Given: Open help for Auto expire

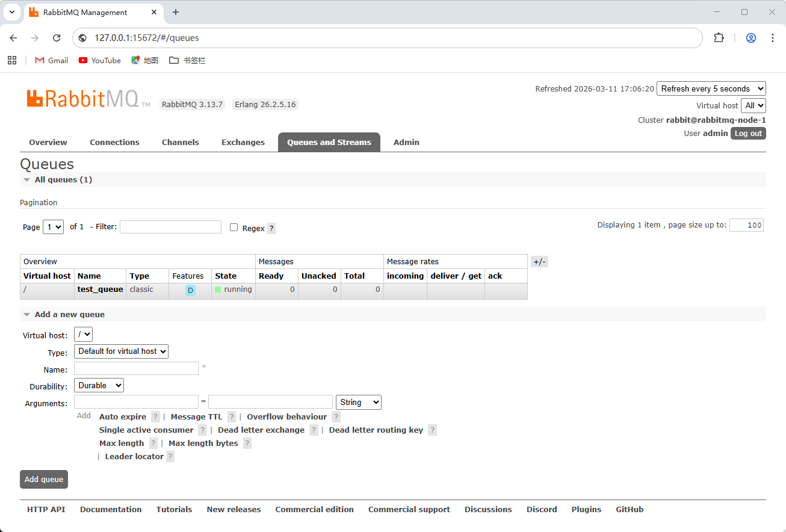Looking at the screenshot, I should point(155,416).
